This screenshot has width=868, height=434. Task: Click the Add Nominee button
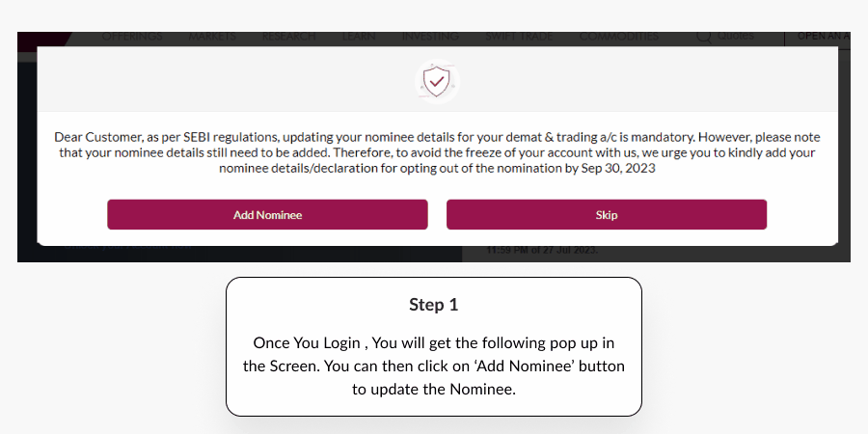click(267, 215)
